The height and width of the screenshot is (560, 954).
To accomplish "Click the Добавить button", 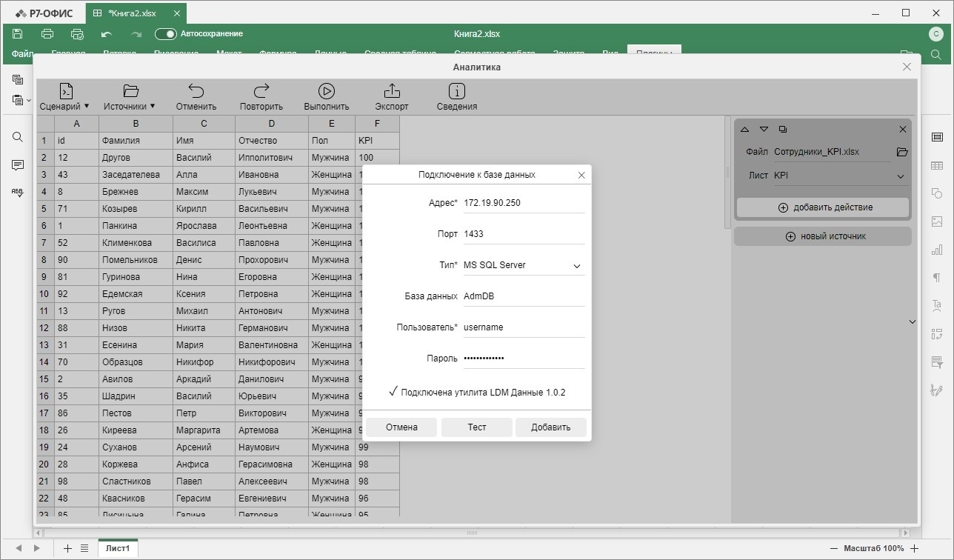I will 551,427.
